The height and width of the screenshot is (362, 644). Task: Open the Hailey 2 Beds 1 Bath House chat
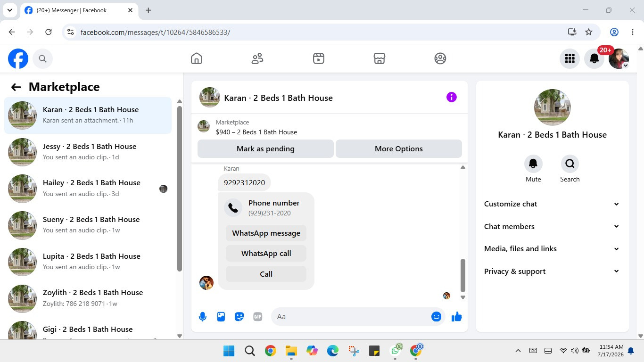point(88,189)
